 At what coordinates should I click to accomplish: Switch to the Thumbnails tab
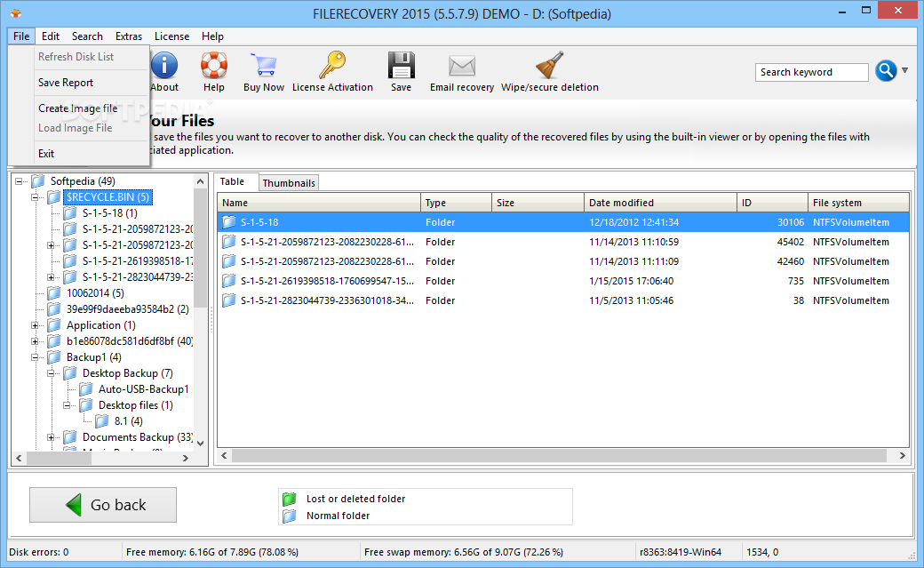pyautogui.click(x=289, y=183)
